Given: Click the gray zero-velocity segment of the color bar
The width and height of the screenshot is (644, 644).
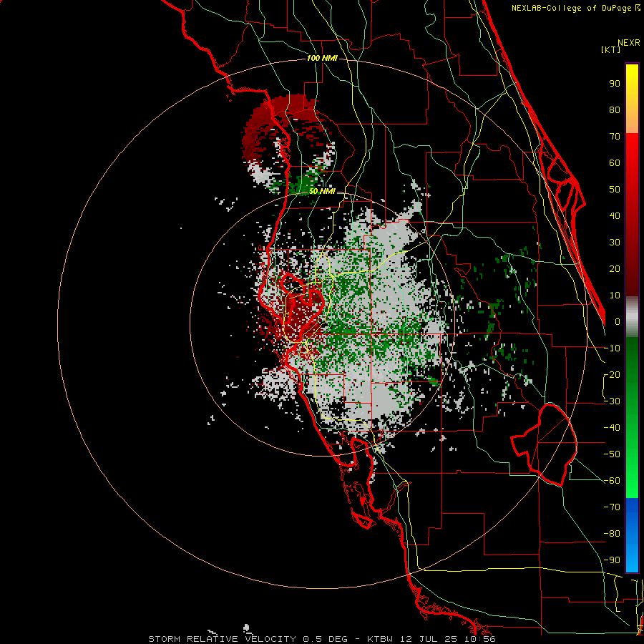Looking at the screenshot, I should 632,317.
